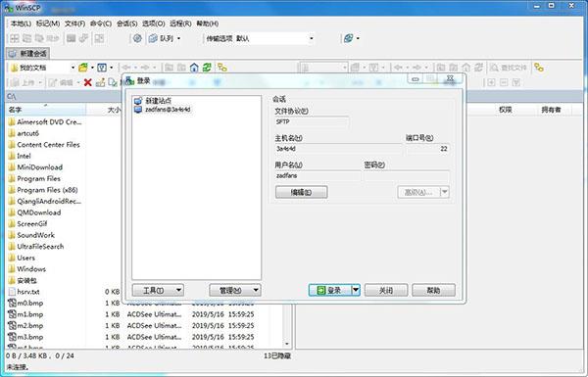The image size is (588, 377).
Task: Select the Program Files (x86) folder
Action: pyautogui.click(x=47, y=190)
